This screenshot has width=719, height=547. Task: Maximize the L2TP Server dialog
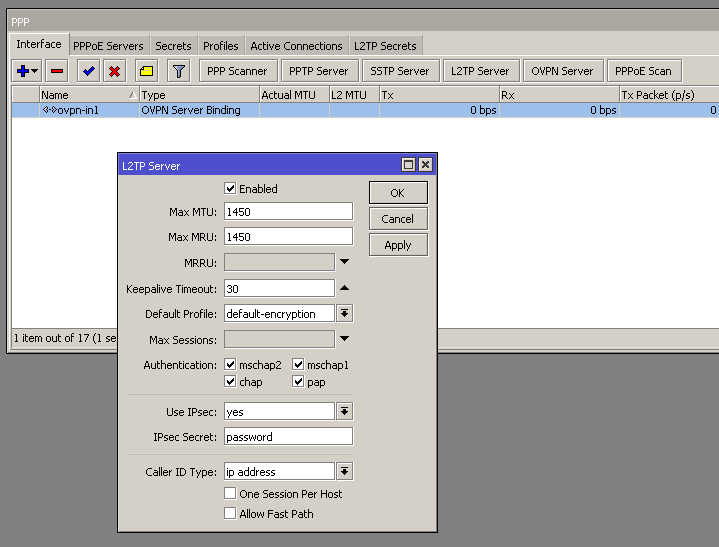click(408, 165)
